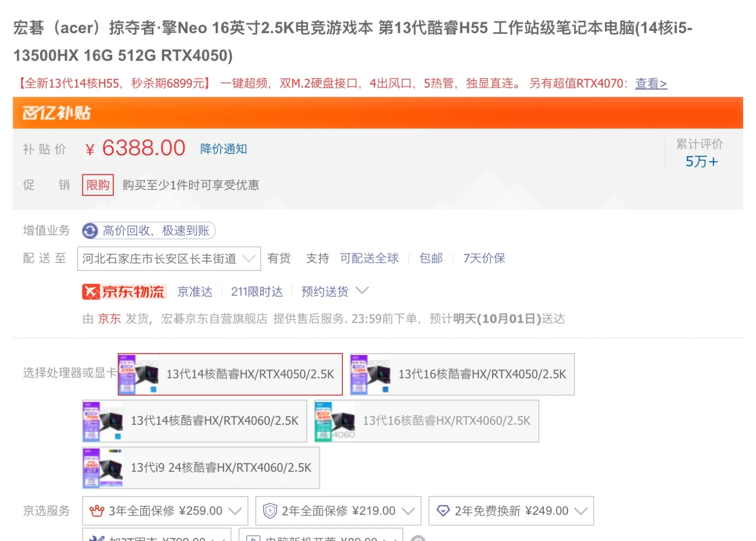Open the 2年全面保修 ¥219.00 dropdown
The image size is (756, 541).
[338, 511]
